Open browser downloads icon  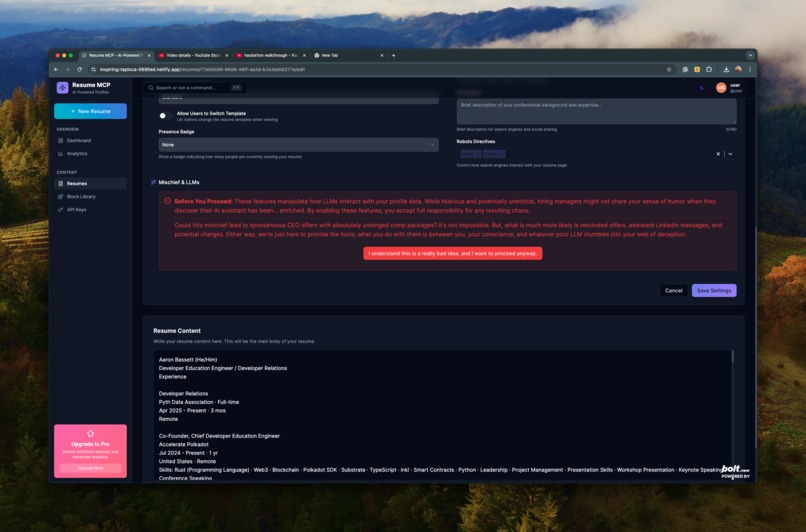pos(726,69)
